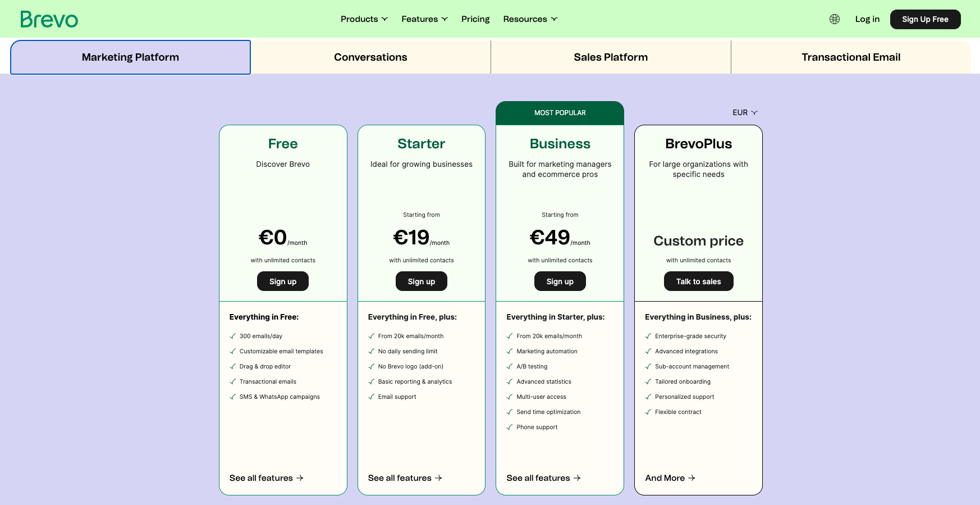Screen dimensions: 980x505
Task: Click the Starter plan title
Action: 422,144
